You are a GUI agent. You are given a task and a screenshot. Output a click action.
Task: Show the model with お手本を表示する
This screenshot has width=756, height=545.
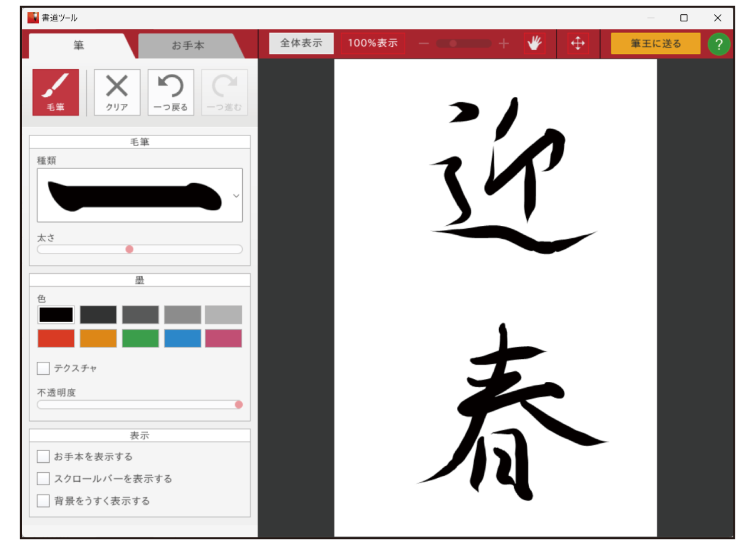tap(43, 456)
